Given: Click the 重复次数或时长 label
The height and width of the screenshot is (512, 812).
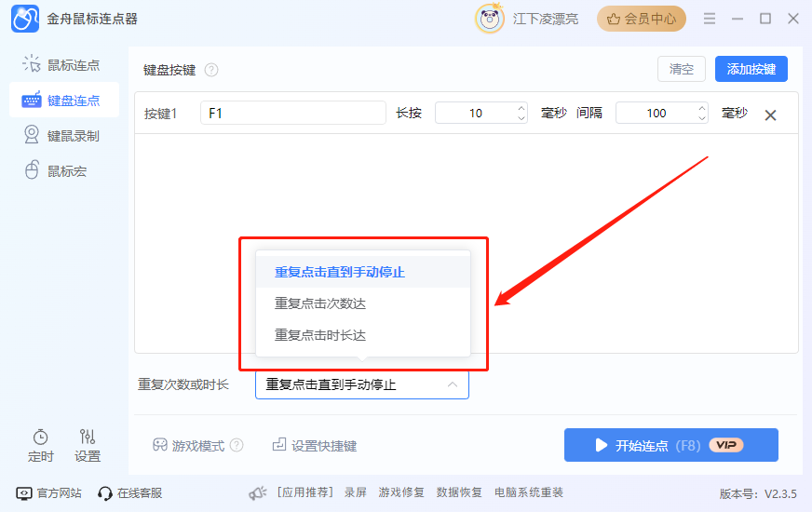Looking at the screenshot, I should pos(183,384).
